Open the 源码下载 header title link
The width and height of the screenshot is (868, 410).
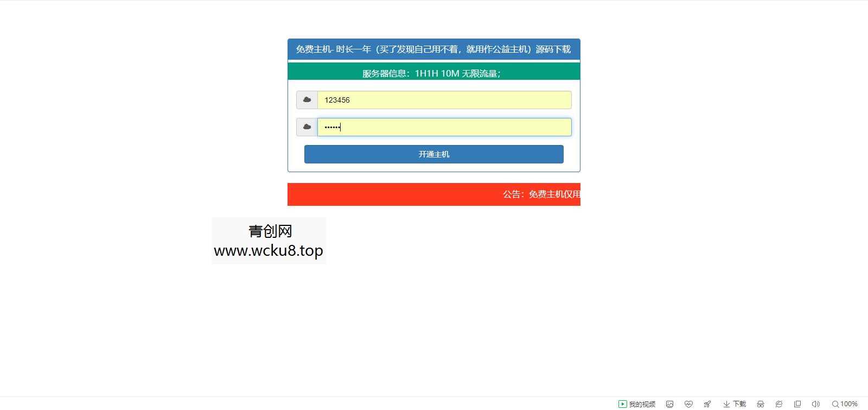[x=553, y=49]
